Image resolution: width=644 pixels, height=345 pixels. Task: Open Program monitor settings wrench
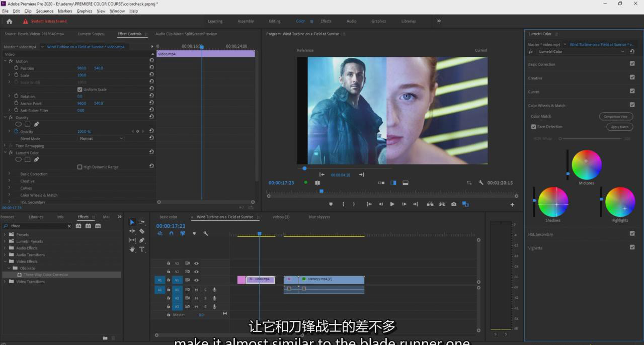(x=481, y=183)
